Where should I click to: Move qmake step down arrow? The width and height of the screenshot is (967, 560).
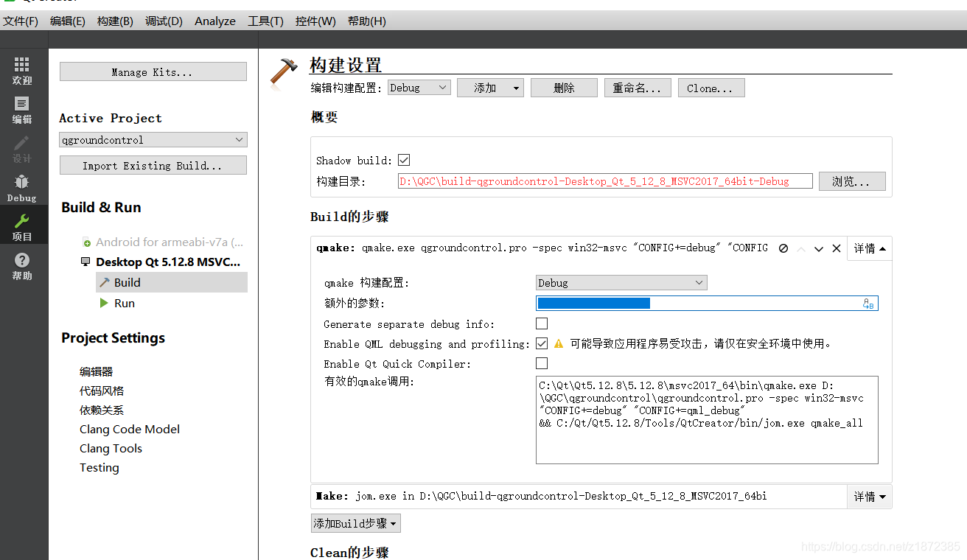[x=819, y=248]
